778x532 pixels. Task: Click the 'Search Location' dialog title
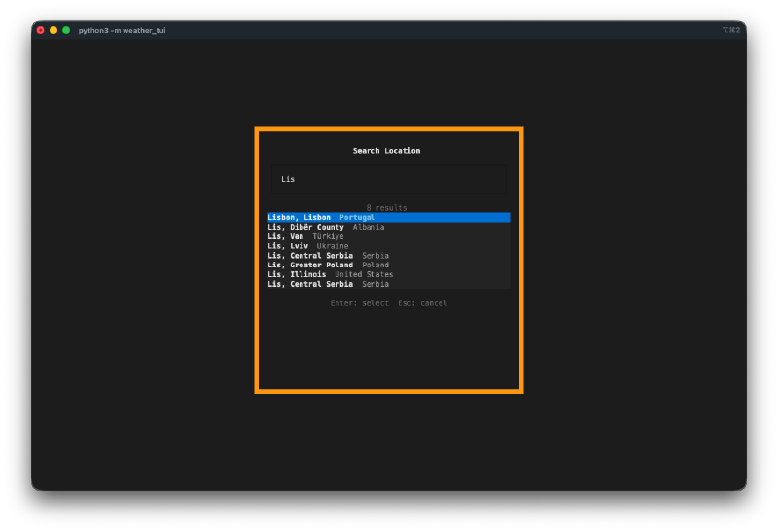(386, 151)
